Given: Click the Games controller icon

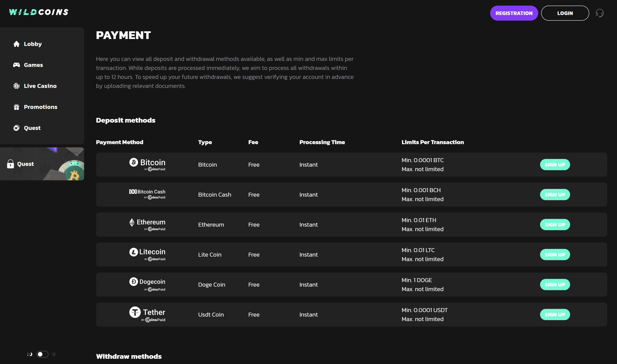Looking at the screenshot, I should point(16,65).
